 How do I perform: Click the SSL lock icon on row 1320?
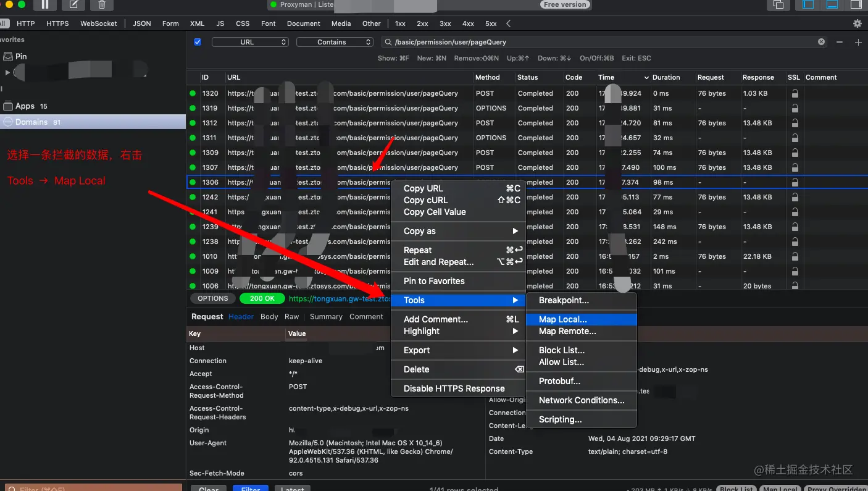[x=795, y=93]
